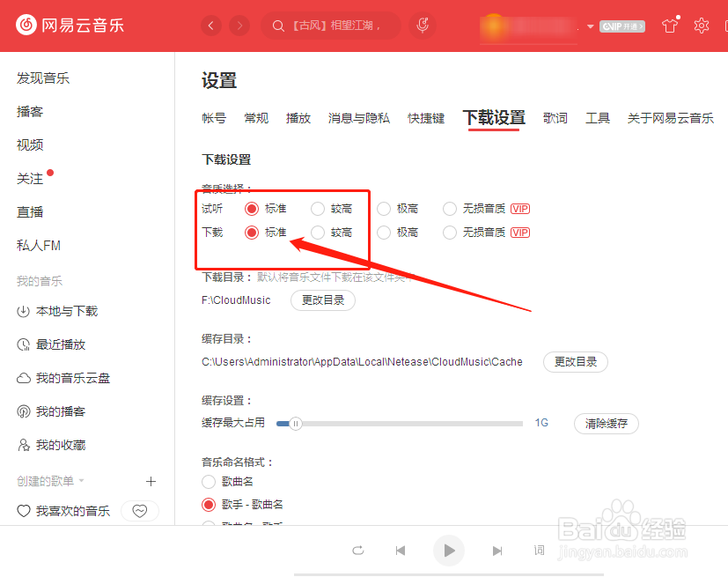Click the playback progress bar
The width and height of the screenshot is (728, 577).
tap(448, 574)
